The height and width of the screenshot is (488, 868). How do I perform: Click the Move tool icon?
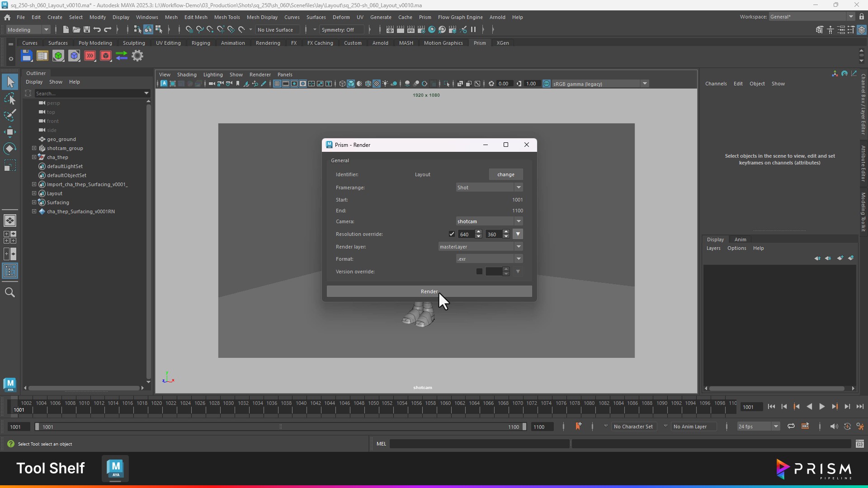click(x=10, y=132)
